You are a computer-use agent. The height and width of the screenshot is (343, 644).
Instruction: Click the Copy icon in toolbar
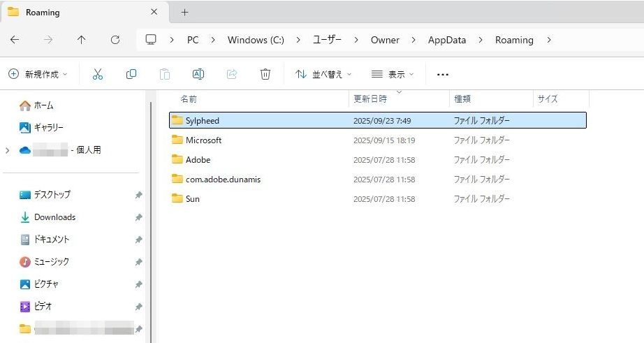(131, 74)
